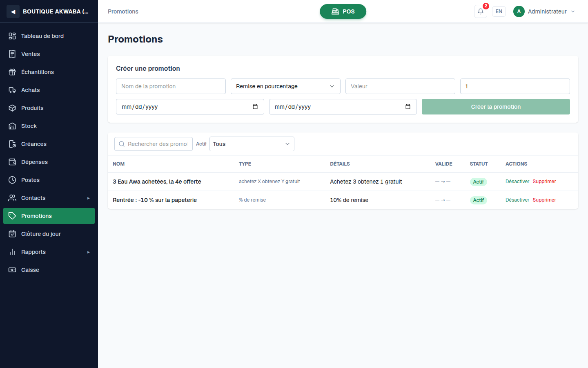This screenshot has height=368, width=588.
Task: Expand the Contacts submenu arrow
Action: point(88,198)
